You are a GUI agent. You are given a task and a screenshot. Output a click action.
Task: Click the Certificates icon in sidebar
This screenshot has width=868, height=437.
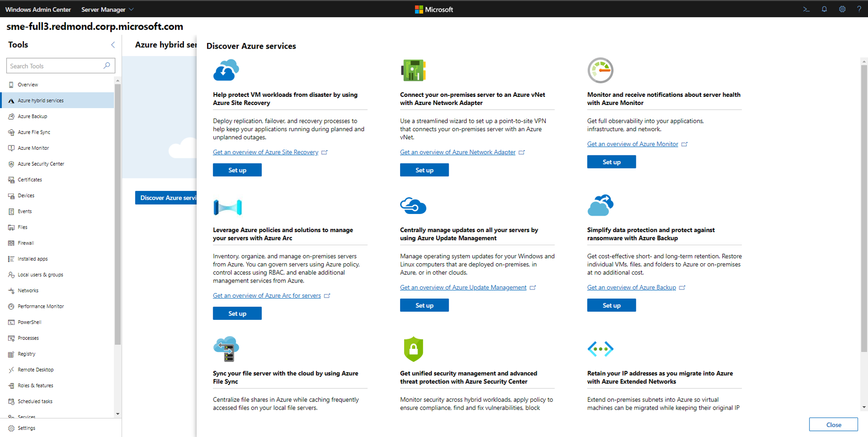(x=11, y=180)
